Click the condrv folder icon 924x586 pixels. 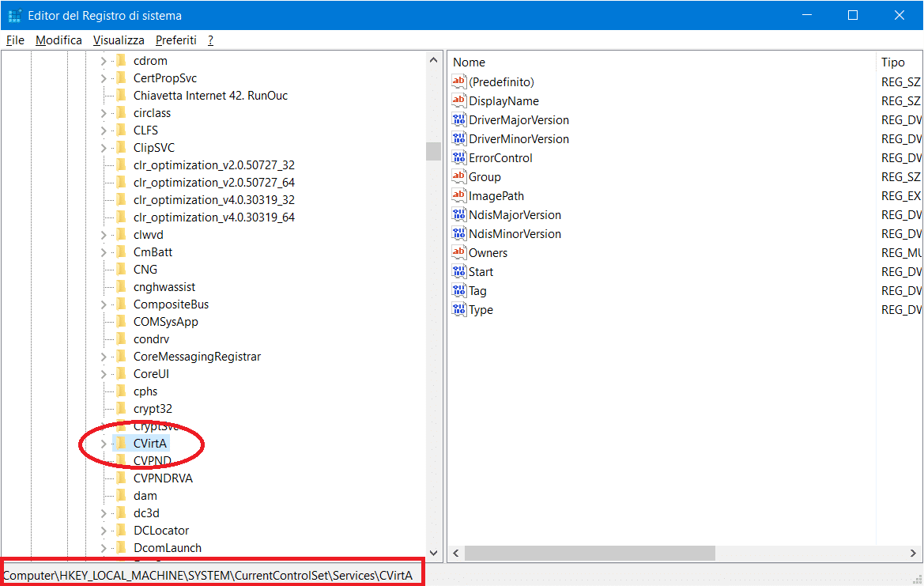pyautogui.click(x=121, y=339)
